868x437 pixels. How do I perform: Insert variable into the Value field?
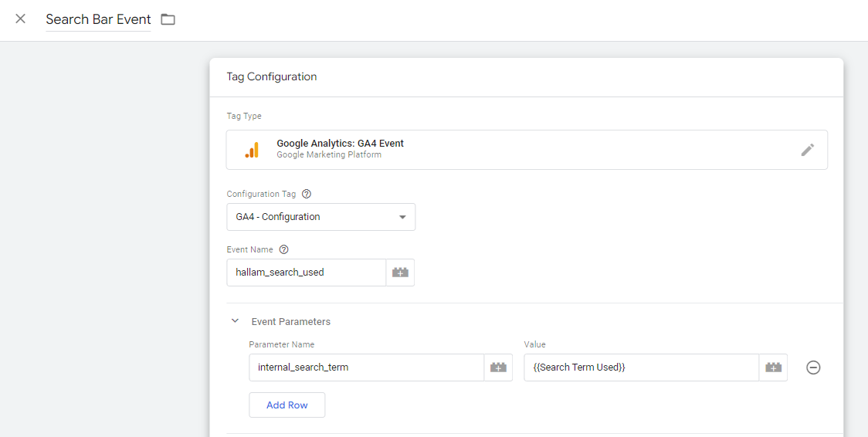(x=773, y=368)
